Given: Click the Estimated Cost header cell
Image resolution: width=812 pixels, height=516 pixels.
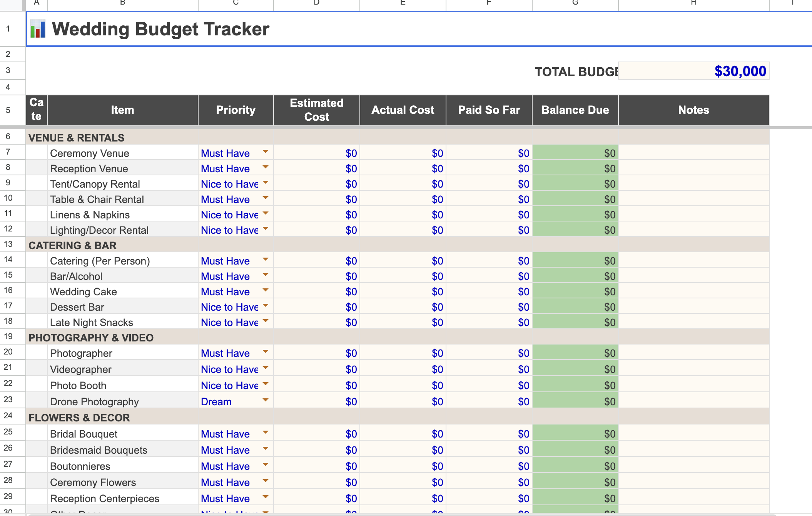Looking at the screenshot, I should point(316,110).
